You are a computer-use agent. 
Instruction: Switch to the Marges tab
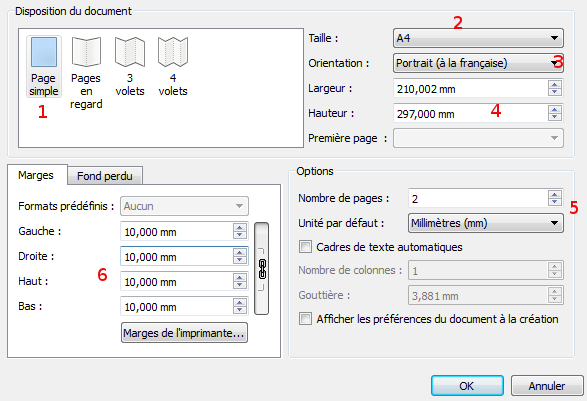(36, 175)
